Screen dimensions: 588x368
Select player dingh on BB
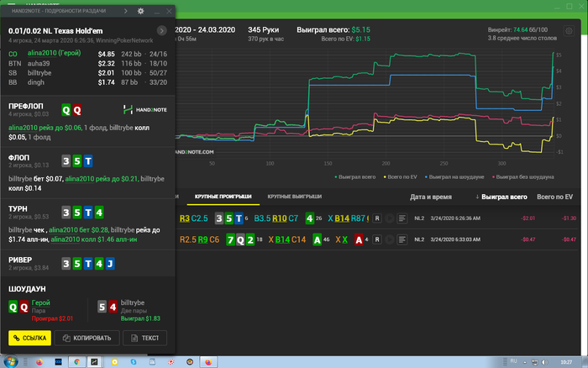(x=35, y=82)
